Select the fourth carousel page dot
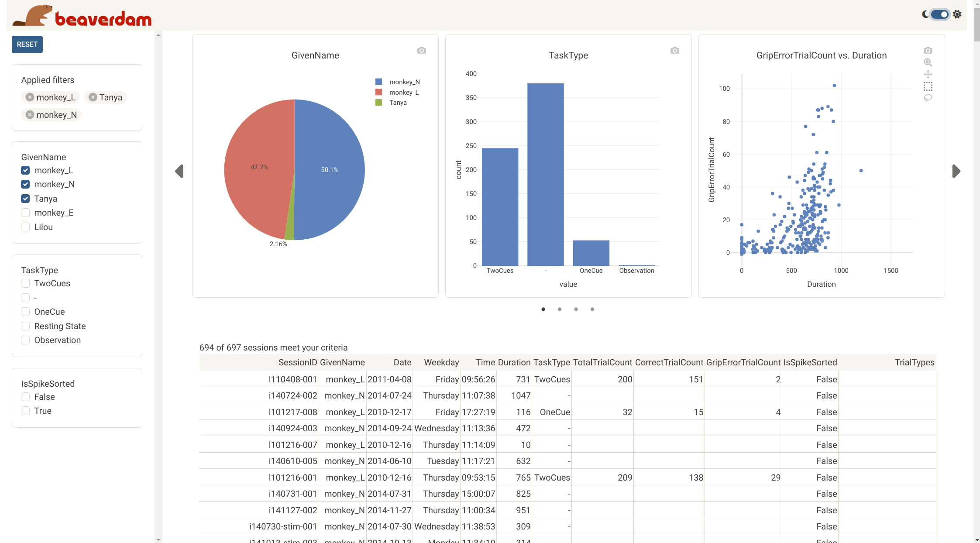Screen dimensions: 980x543 click(x=592, y=309)
